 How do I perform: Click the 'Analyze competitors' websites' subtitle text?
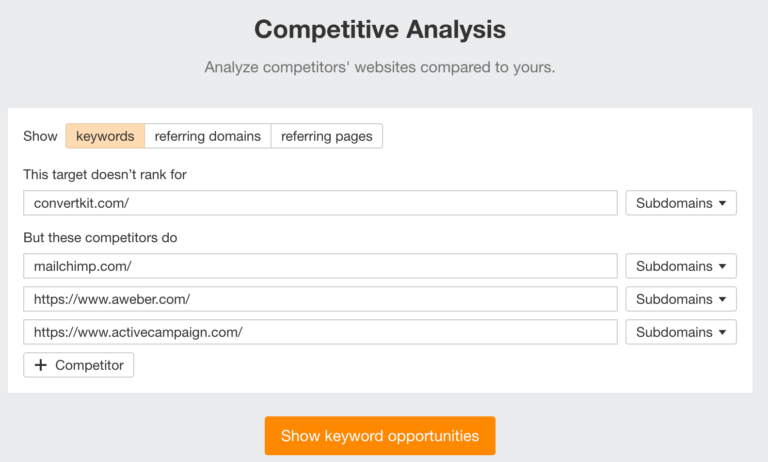click(380, 68)
